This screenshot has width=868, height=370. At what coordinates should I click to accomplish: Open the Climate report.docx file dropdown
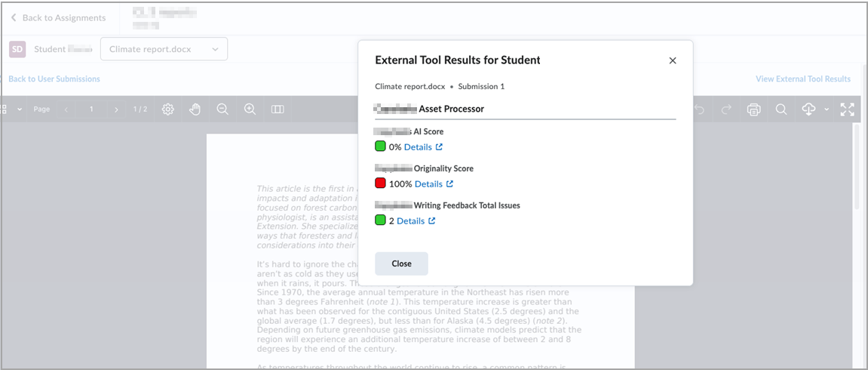click(x=164, y=49)
